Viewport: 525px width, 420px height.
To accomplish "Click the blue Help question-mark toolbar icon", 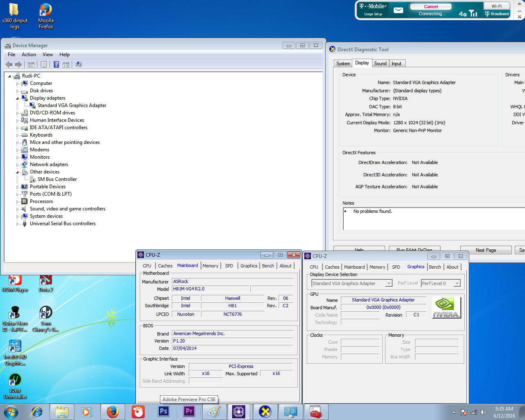I will tap(56, 64).
